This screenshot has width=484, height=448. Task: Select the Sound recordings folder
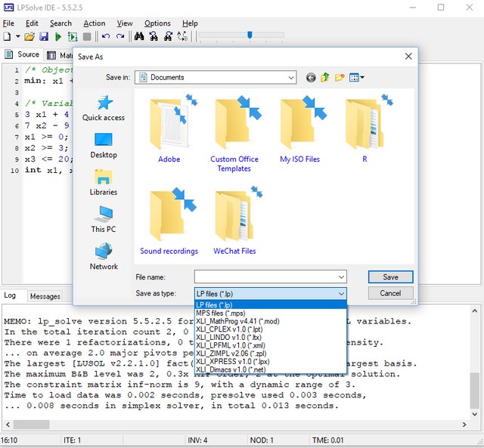click(x=169, y=221)
